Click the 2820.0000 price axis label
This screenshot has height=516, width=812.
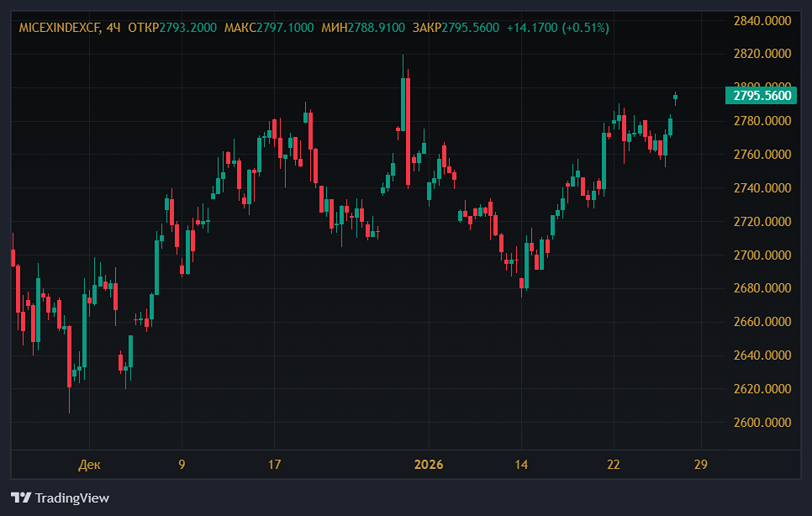762,54
